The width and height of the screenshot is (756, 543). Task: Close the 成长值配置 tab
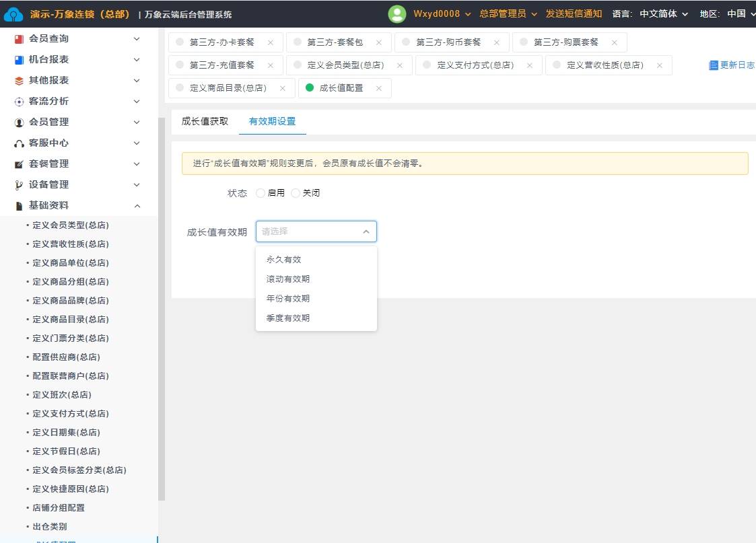(x=379, y=88)
